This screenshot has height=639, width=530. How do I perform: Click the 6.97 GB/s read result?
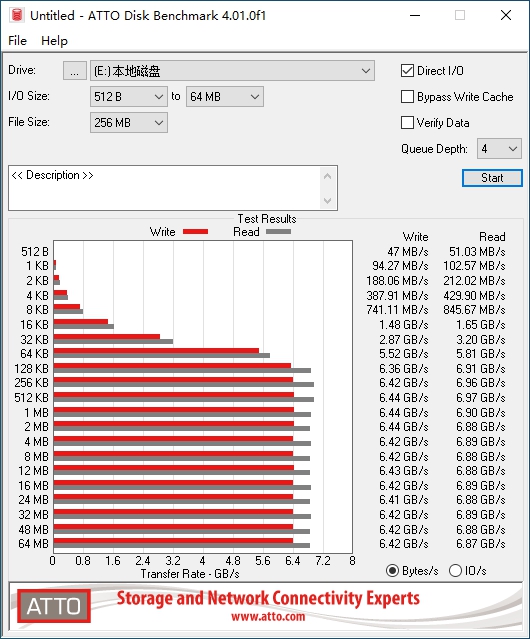[x=481, y=398]
